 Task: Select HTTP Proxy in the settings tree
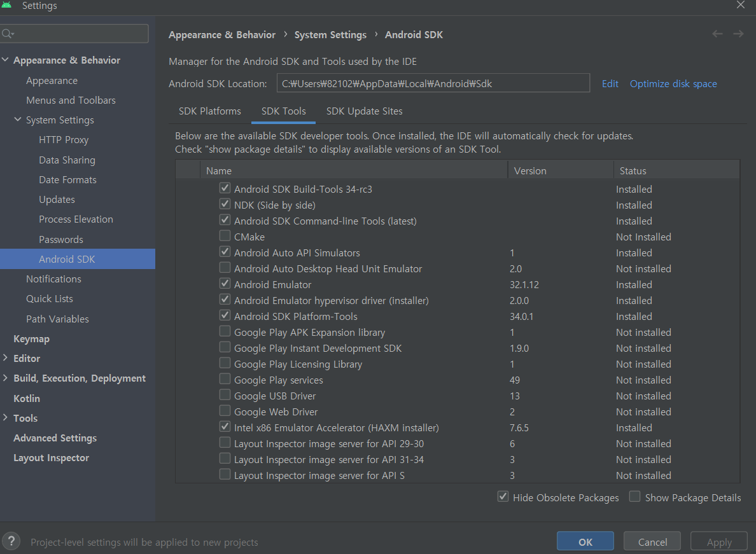point(64,140)
